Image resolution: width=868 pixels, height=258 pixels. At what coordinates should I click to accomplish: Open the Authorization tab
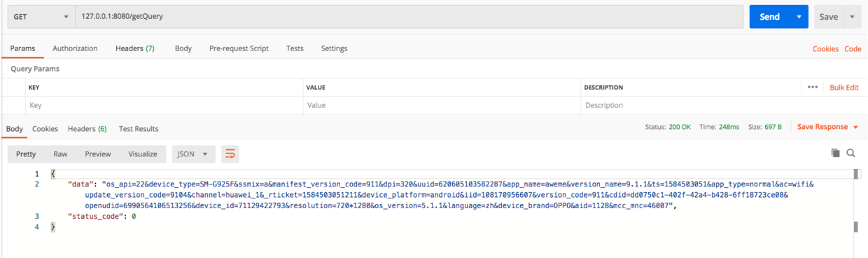tap(75, 48)
